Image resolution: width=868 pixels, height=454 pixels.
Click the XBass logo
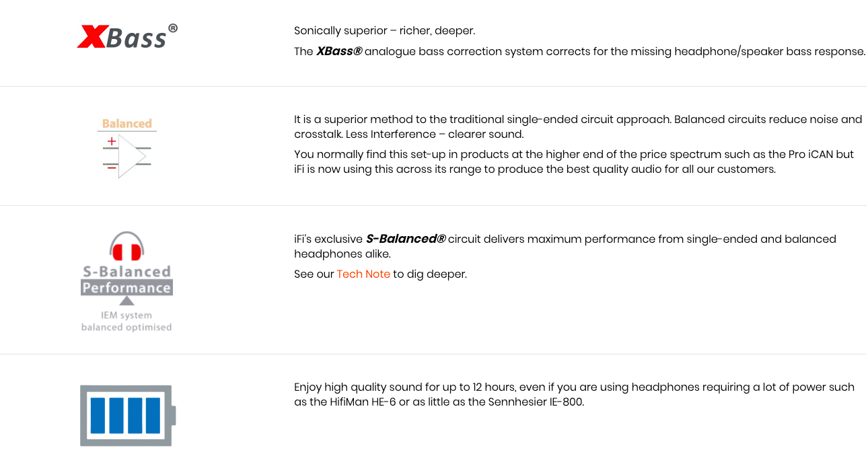coord(127,36)
